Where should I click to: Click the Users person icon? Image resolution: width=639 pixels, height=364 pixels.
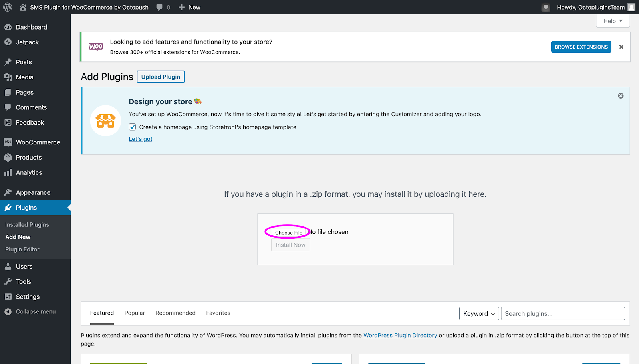point(8,266)
